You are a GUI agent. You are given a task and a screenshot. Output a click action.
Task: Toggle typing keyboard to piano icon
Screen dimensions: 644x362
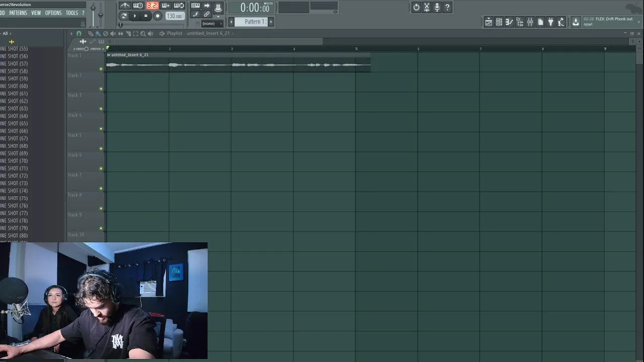coord(195,6)
